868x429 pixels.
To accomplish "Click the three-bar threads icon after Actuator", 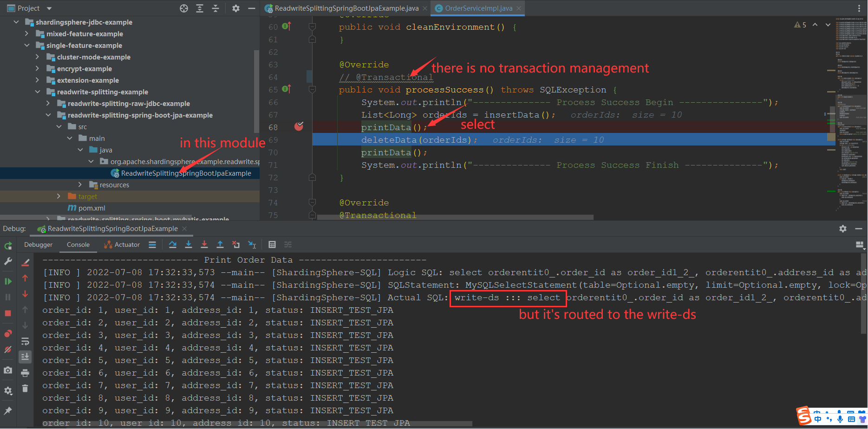I will 152,244.
